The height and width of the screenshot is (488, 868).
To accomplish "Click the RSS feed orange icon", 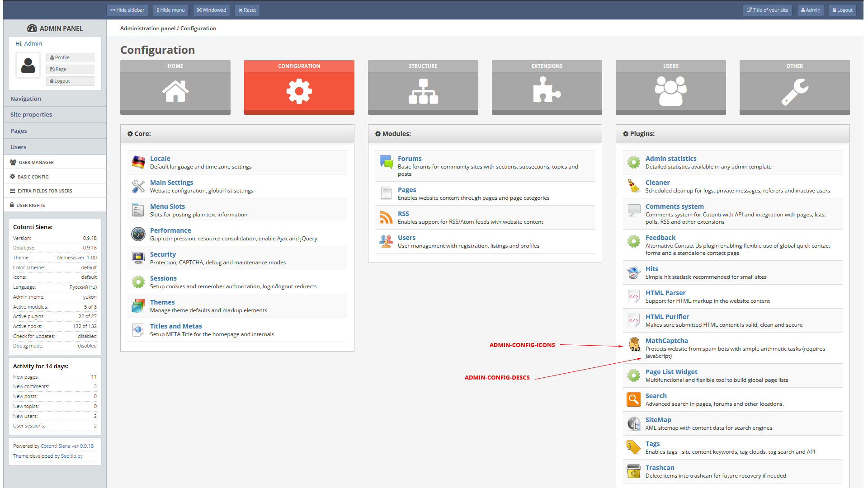I will [x=386, y=217].
